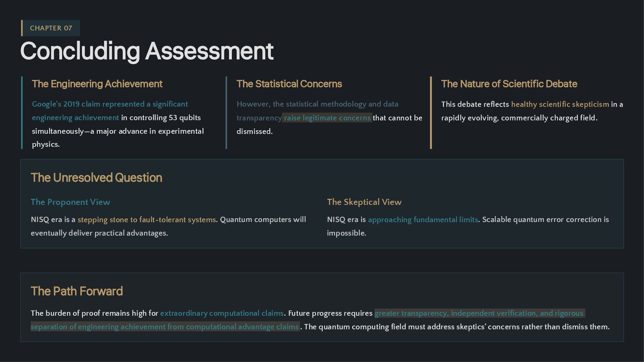This screenshot has height=362, width=644.
Task: Click the Concluding Assessment title
Action: 147,51
